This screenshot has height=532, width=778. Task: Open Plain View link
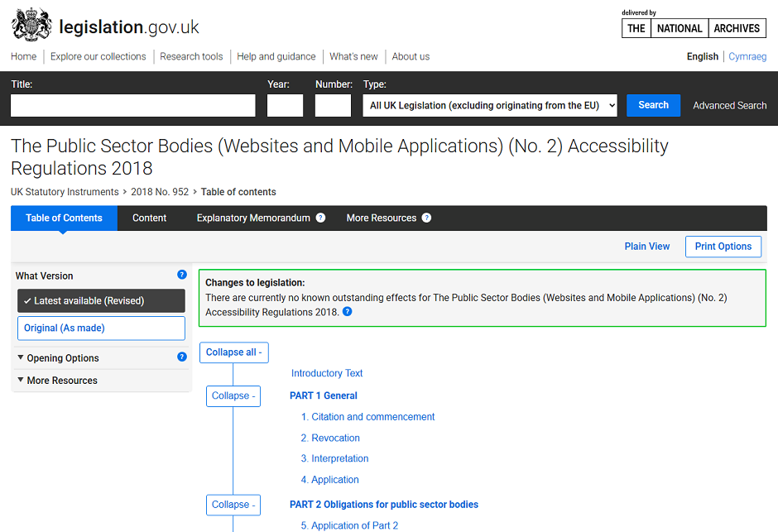coord(647,247)
